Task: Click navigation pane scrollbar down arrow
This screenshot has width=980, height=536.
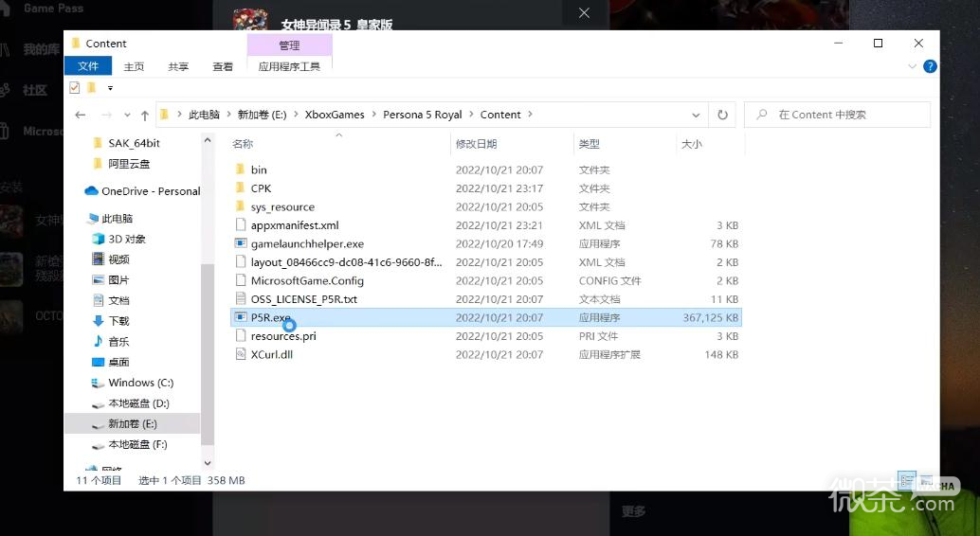Action: coord(208,463)
